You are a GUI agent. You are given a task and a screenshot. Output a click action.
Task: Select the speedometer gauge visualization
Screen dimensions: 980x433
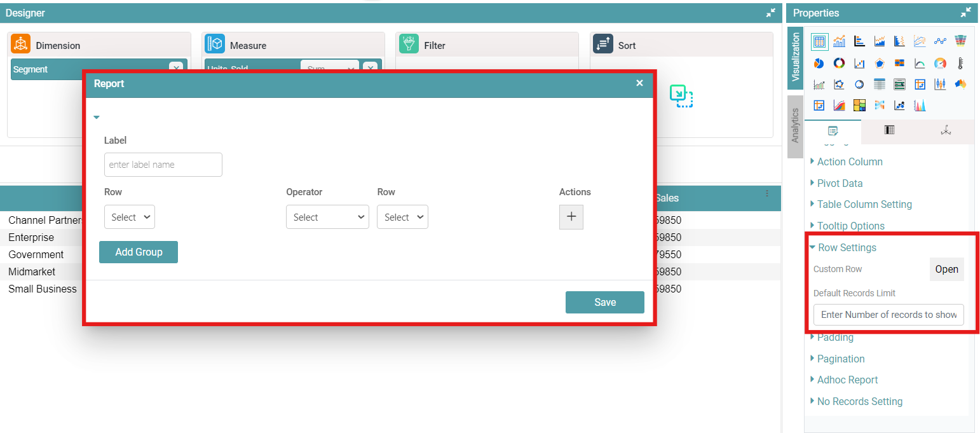[940, 63]
